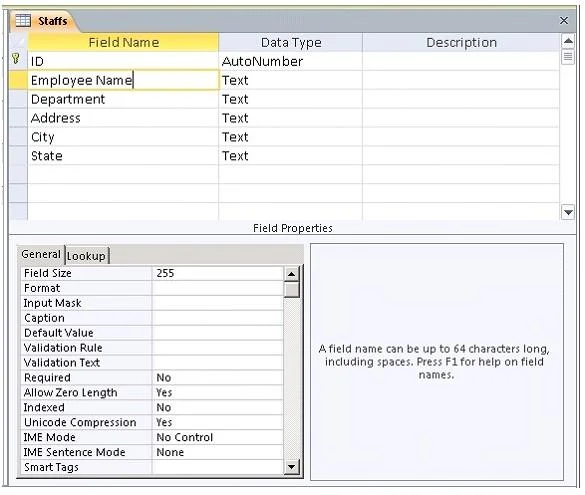The image size is (585, 495).
Task: Click the Required property value No
Action: tap(218, 377)
